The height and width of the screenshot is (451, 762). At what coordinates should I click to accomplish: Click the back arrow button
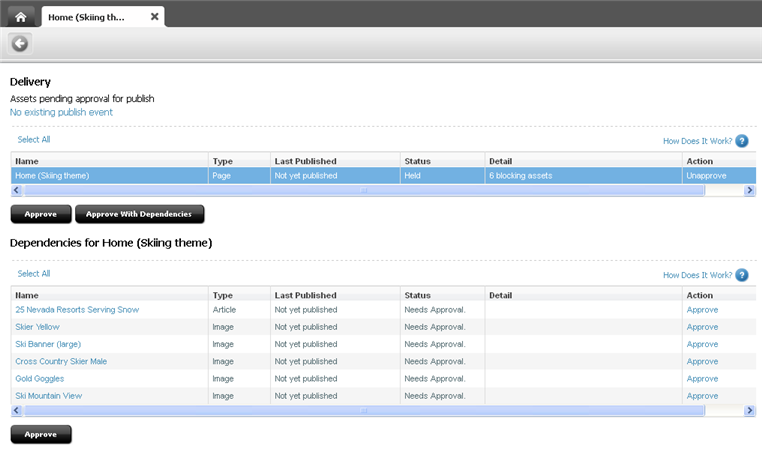[x=20, y=44]
